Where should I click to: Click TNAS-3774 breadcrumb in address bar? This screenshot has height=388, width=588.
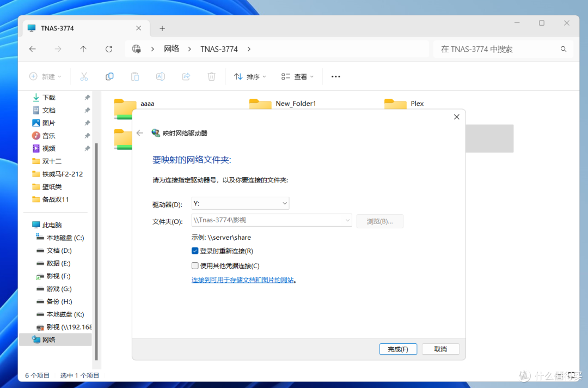[x=219, y=49]
